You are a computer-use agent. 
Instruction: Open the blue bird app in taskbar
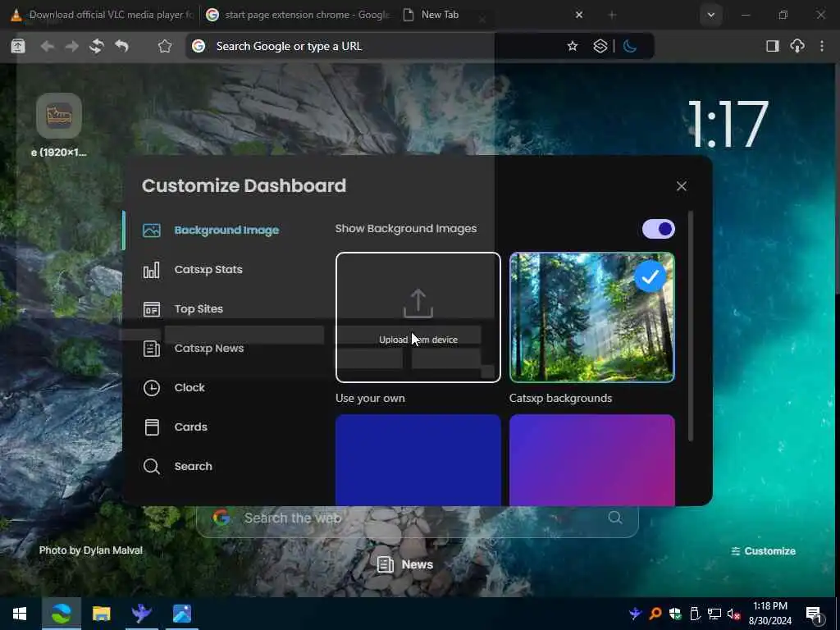pyautogui.click(x=141, y=614)
